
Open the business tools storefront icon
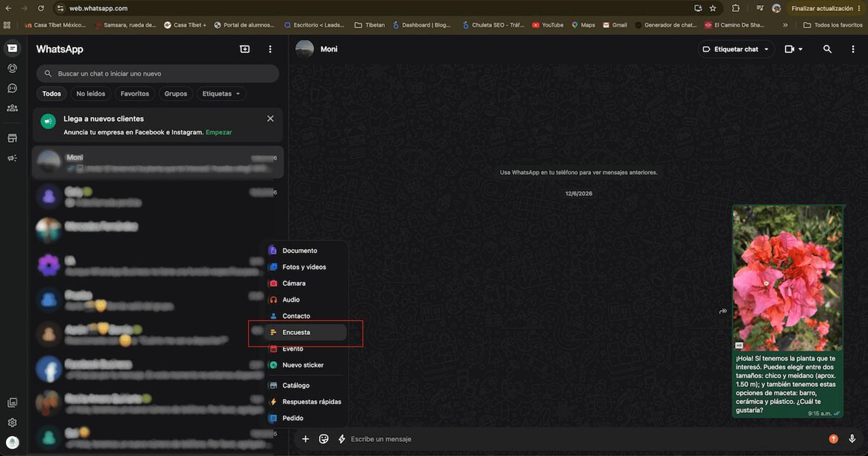tap(12, 138)
